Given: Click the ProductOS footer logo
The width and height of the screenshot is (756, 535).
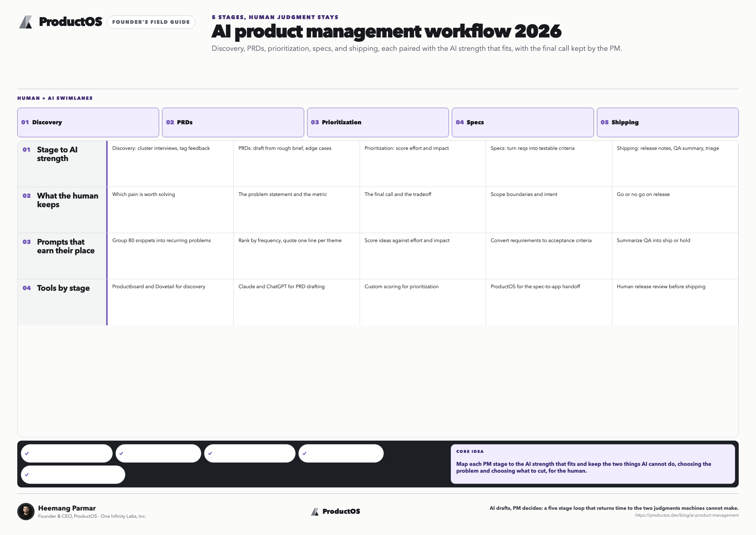Looking at the screenshot, I should click(336, 511).
